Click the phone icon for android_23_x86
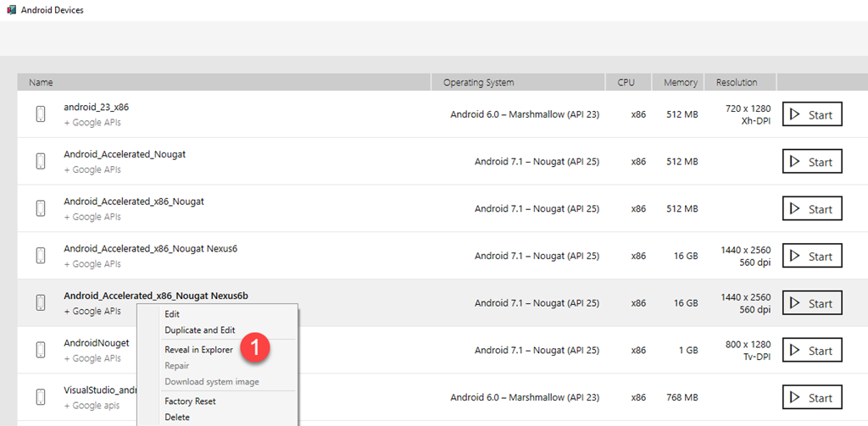Viewport: 868px width, 426px height. point(41,114)
